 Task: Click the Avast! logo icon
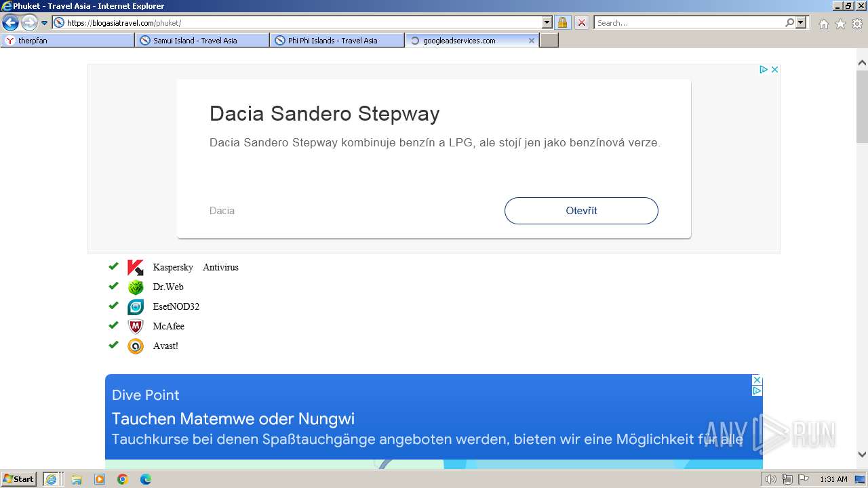tap(136, 346)
